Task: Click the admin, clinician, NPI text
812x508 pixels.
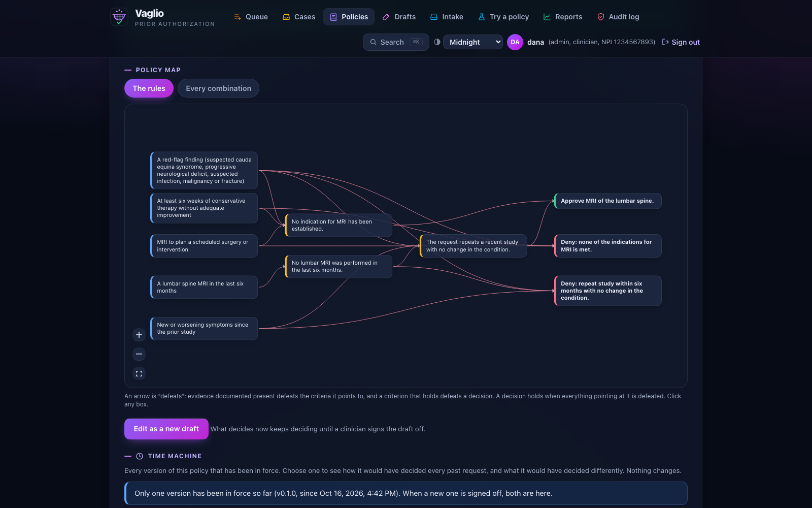Action: tap(602, 42)
